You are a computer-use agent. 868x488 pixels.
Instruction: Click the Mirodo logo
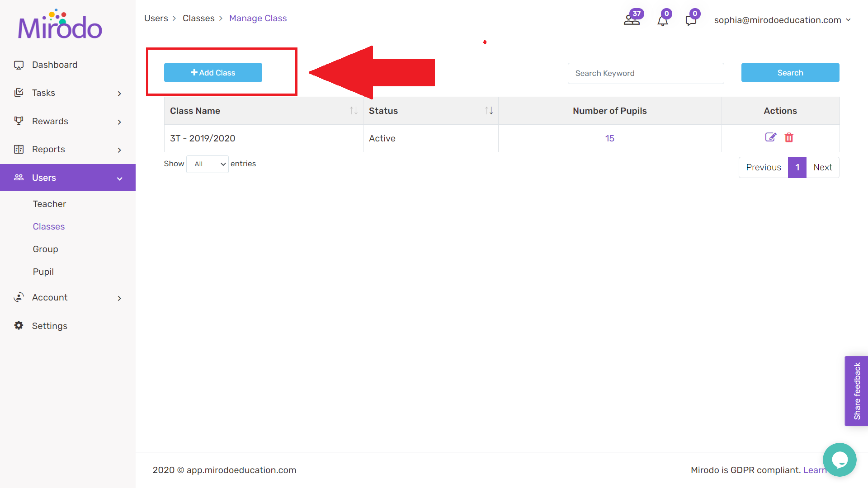(60, 24)
